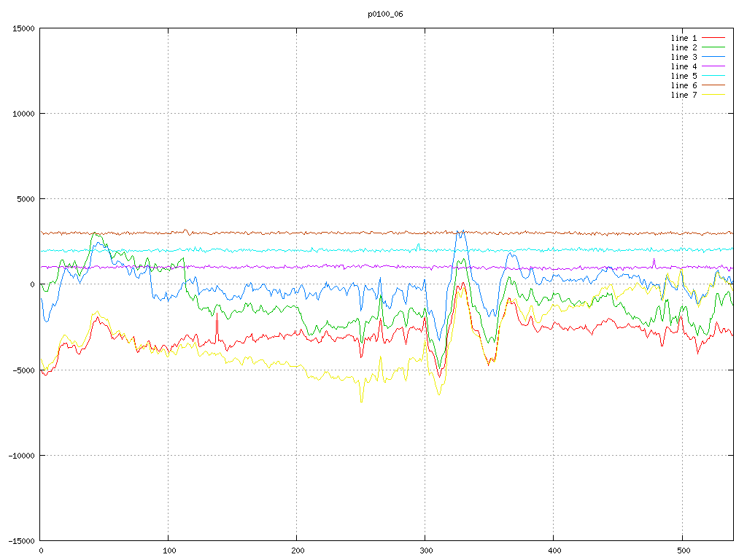
Task: Select the -15000 y-axis label
Action: click(21, 540)
